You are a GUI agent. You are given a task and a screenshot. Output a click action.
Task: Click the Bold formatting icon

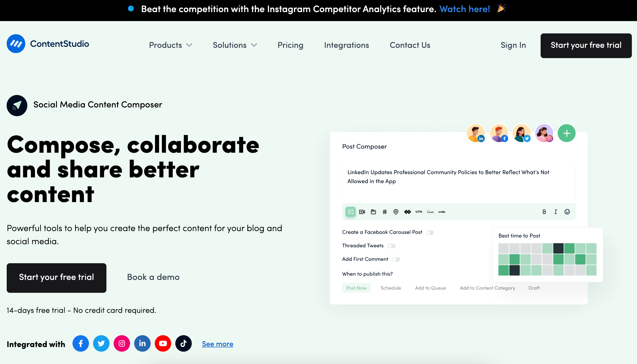pyautogui.click(x=544, y=212)
